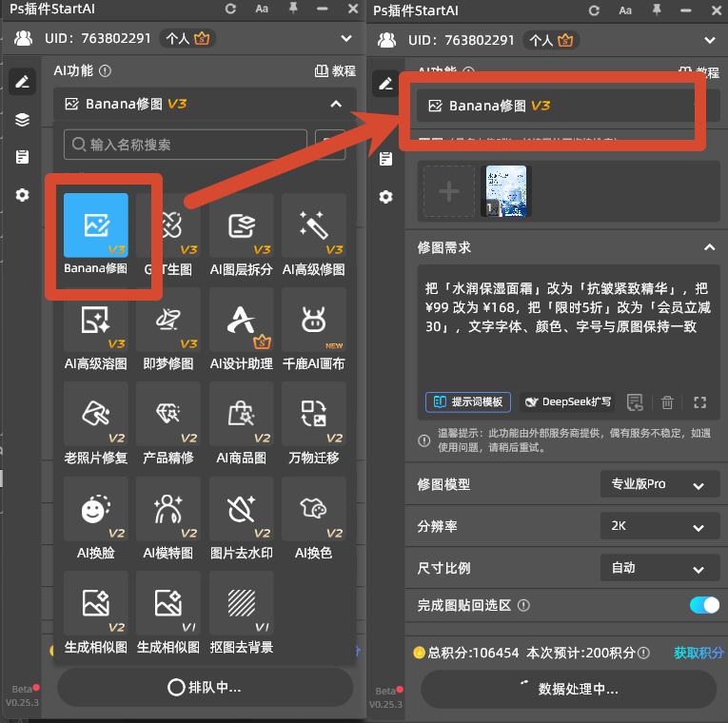Open the 分辨率 2K dropdown
Viewport: 728px width, 723px height.
[659, 526]
